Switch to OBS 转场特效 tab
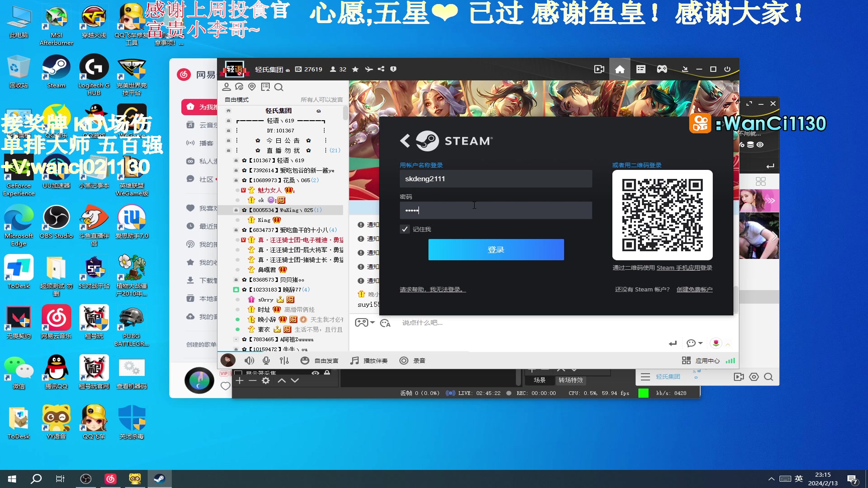This screenshot has height=488, width=868. pos(571,380)
